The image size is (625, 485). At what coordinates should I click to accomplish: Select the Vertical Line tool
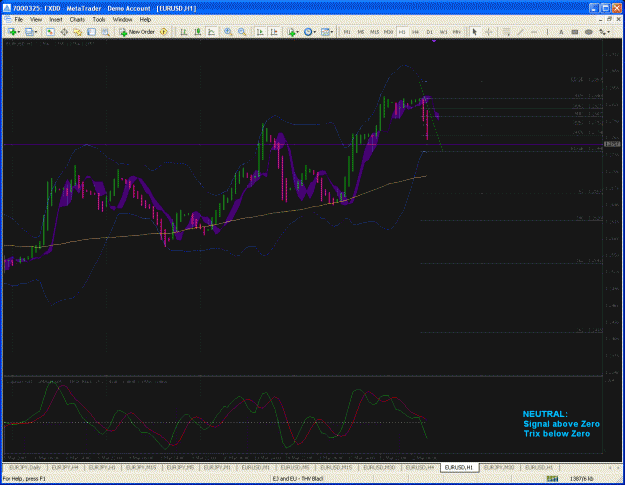tap(547, 32)
